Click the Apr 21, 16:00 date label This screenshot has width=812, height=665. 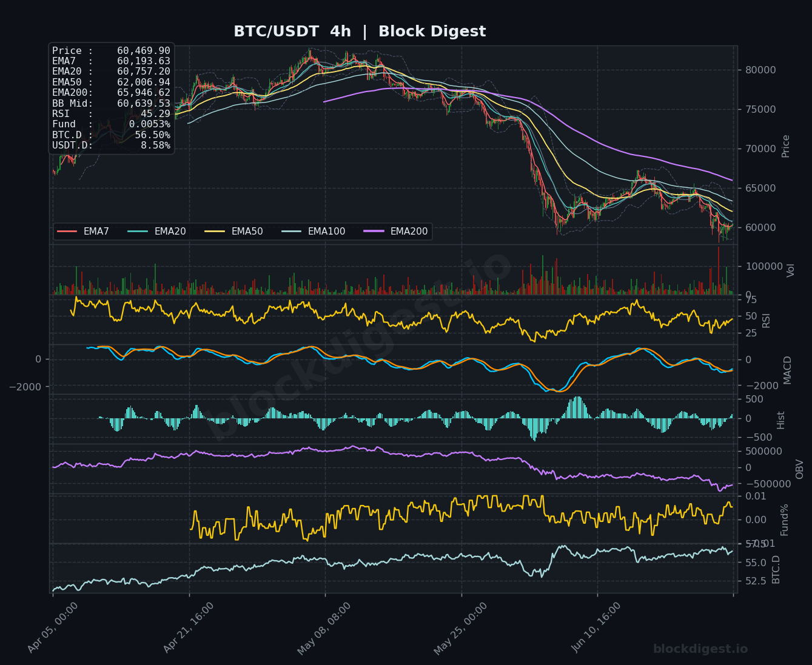[189, 628]
